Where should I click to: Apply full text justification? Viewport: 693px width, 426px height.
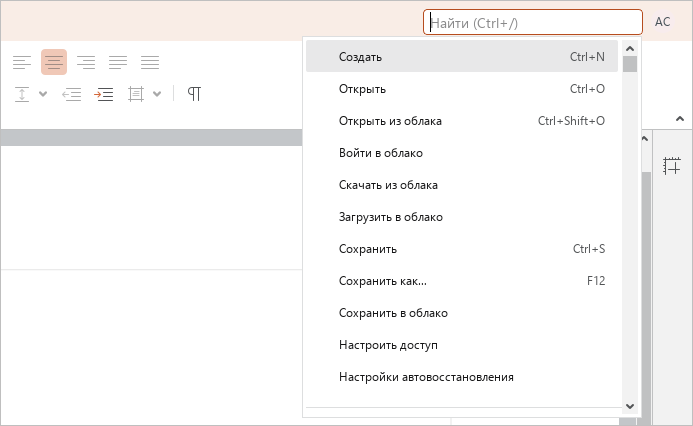point(150,62)
